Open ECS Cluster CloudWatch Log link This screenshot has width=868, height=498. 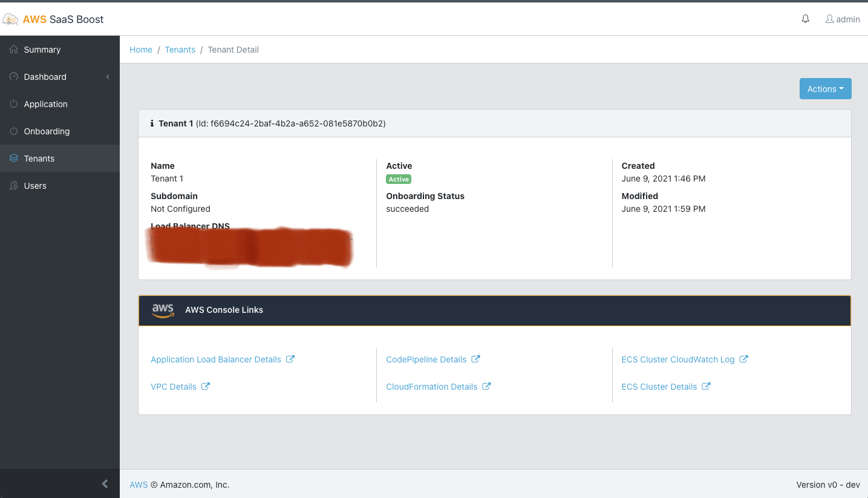tap(678, 359)
